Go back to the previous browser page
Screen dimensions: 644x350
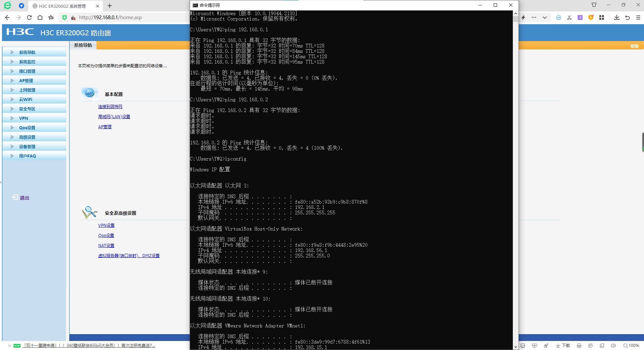coord(7,17)
